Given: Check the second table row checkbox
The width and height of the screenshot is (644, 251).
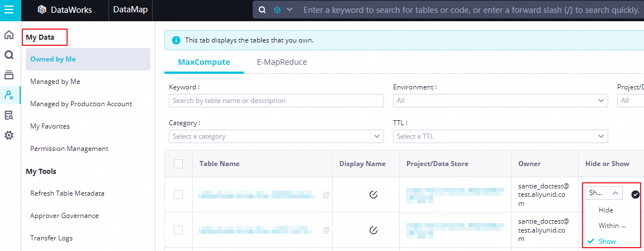Looking at the screenshot, I should 178,230.
